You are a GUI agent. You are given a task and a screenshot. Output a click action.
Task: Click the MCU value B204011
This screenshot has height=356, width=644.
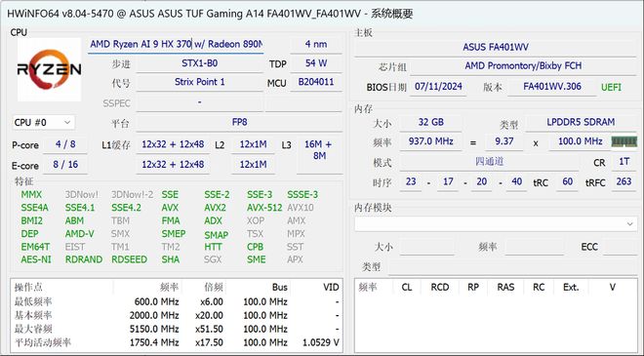316,82
